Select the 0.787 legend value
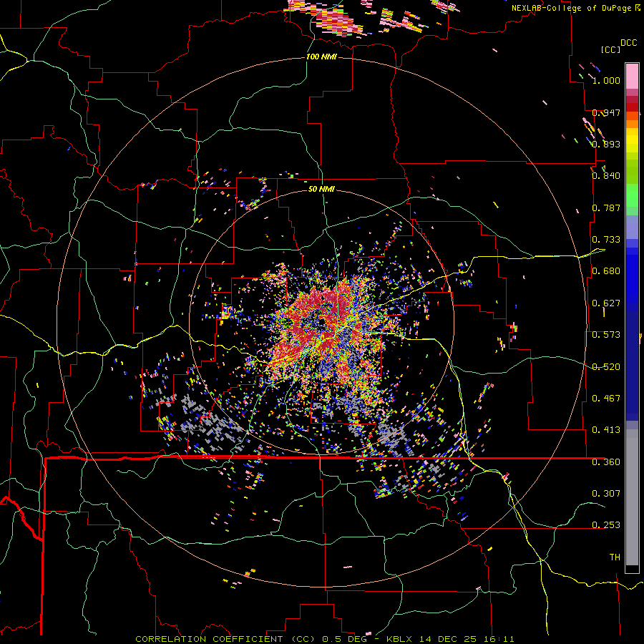This screenshot has width=644, height=644. 606,208
